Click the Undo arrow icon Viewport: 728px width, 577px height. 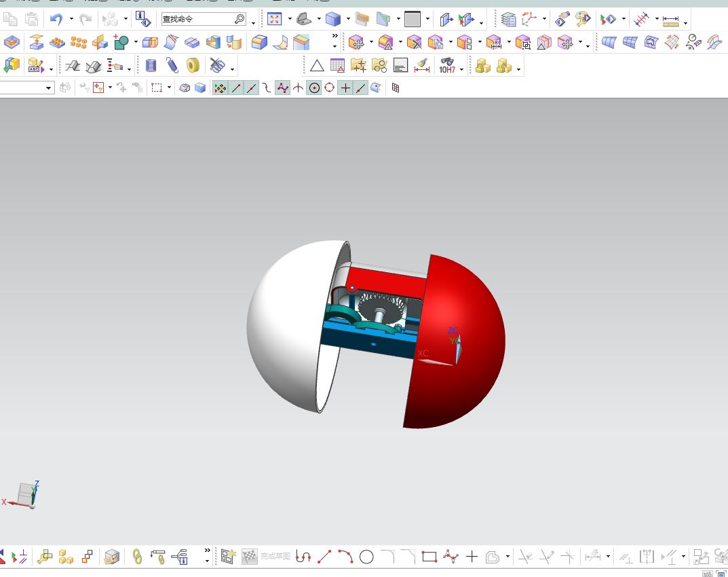click(x=56, y=19)
